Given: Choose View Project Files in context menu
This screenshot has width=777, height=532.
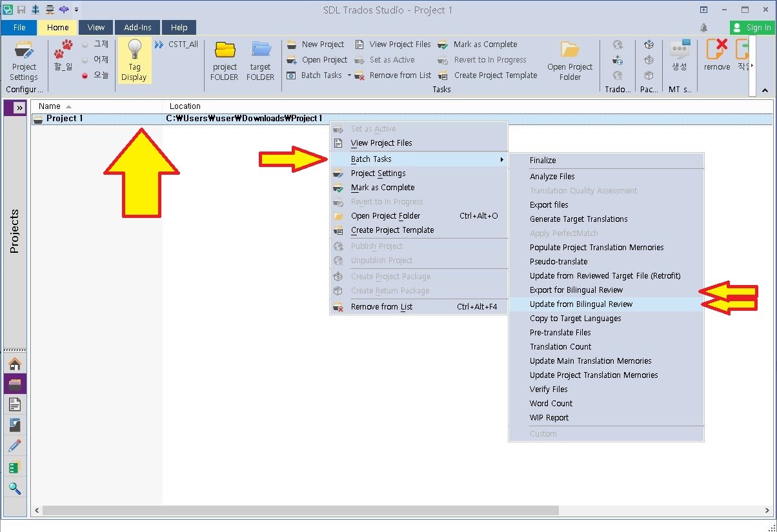Looking at the screenshot, I should 418,143.
